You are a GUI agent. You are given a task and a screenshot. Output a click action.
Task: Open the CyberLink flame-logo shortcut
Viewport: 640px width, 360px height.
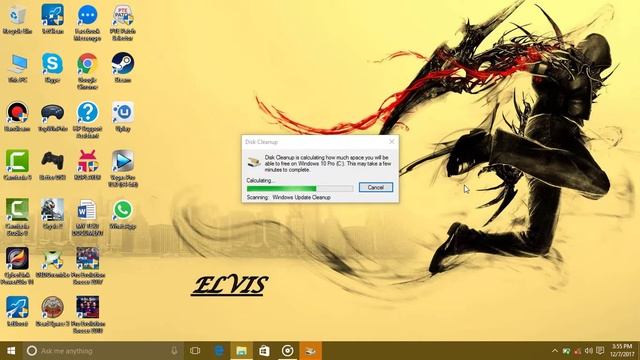point(17,266)
